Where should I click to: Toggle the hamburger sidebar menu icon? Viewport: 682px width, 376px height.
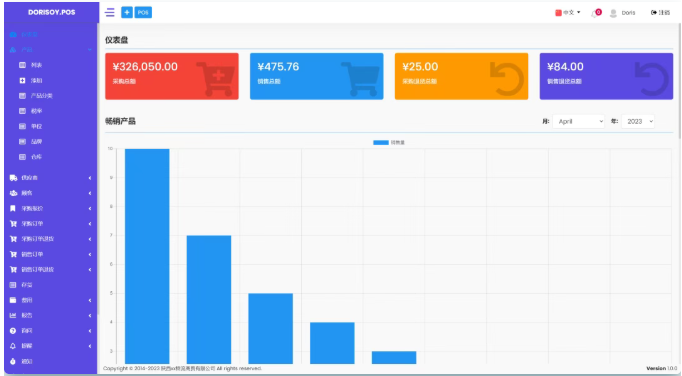click(110, 13)
